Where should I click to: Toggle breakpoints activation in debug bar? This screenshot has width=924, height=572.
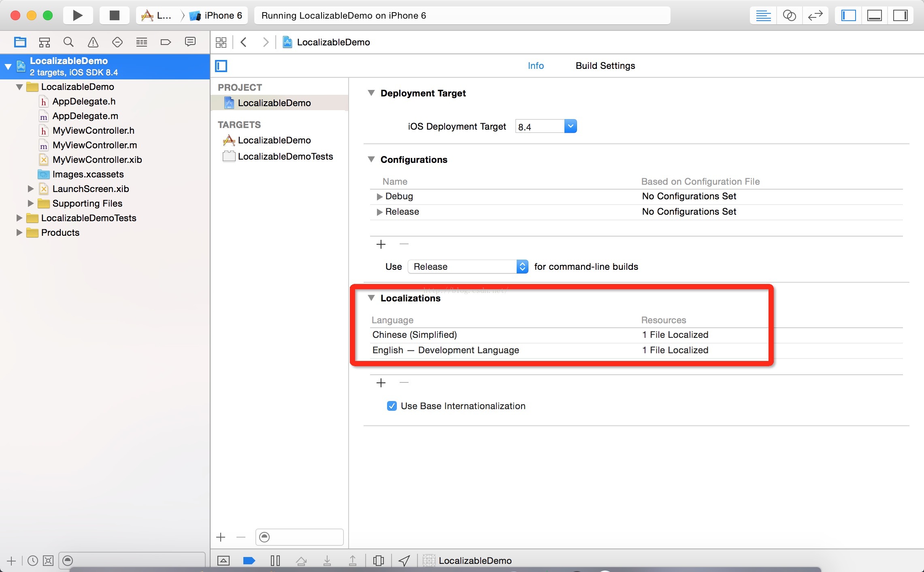pyautogui.click(x=249, y=561)
